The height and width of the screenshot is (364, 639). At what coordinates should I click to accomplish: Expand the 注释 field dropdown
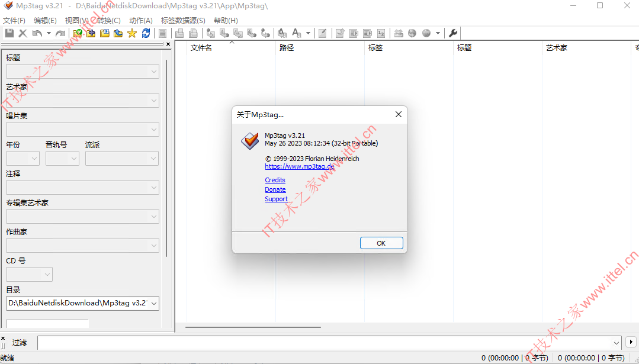click(x=153, y=187)
